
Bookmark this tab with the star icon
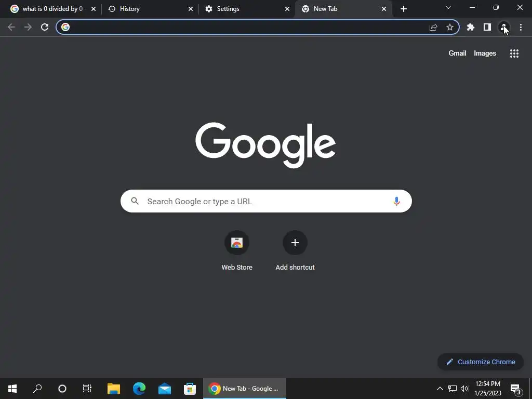450,27
